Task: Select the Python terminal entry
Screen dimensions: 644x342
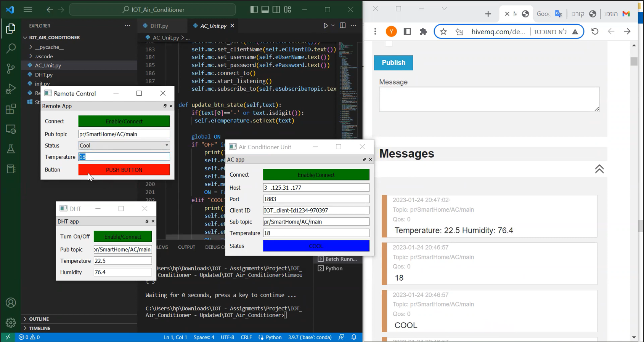Action: (x=334, y=268)
